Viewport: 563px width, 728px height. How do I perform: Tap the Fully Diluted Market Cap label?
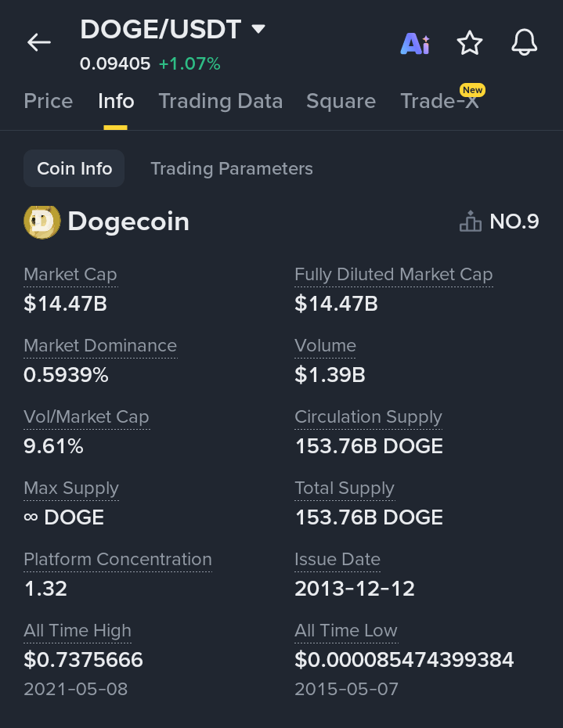393,275
